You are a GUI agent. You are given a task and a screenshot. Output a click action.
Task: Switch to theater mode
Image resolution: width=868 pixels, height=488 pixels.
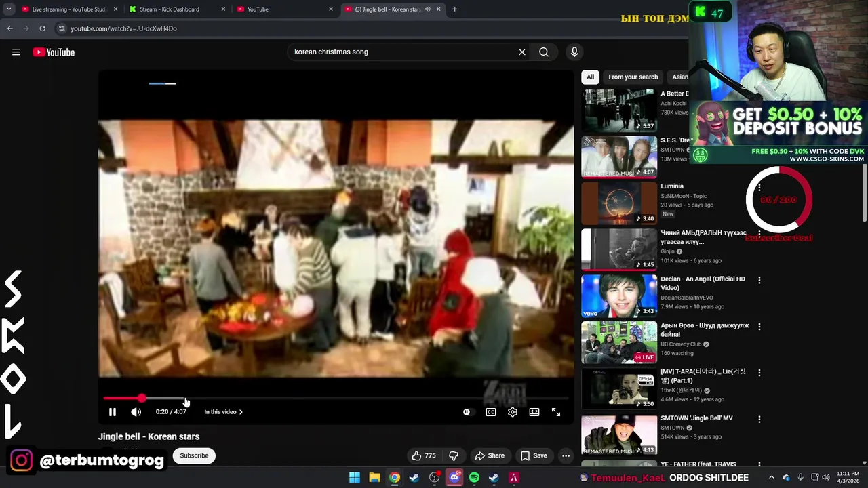click(534, 411)
